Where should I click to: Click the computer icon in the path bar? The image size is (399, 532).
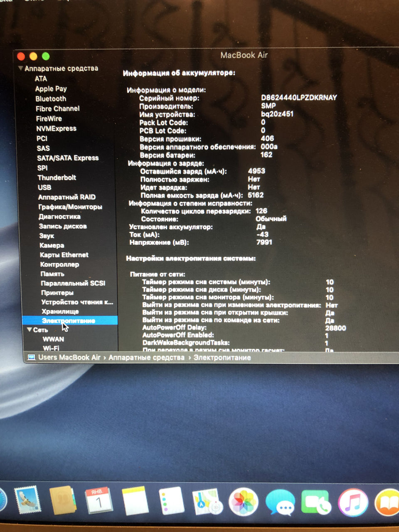(31, 357)
